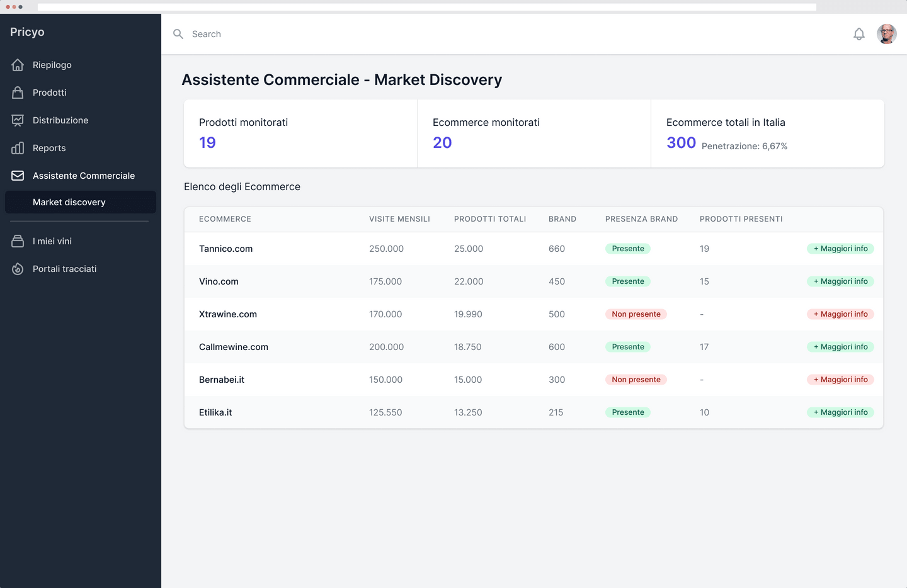Click the 125.550 monthly visits cell
907x588 pixels.
point(385,412)
